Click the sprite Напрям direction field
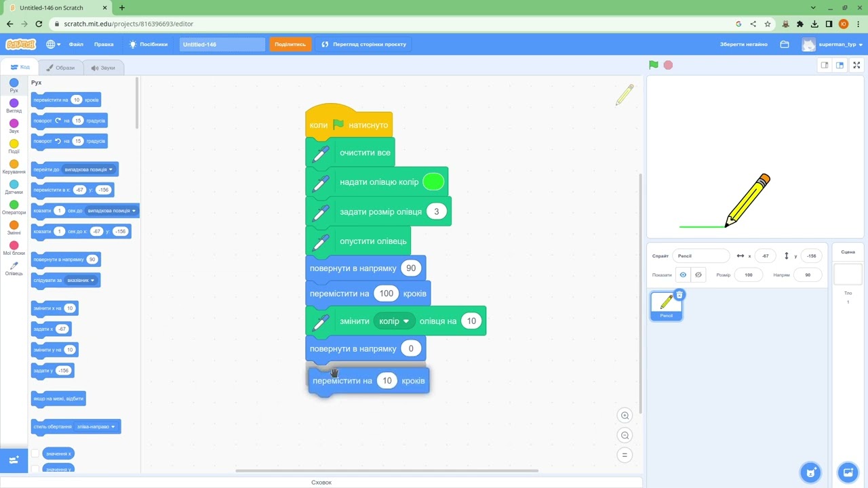 (x=807, y=275)
